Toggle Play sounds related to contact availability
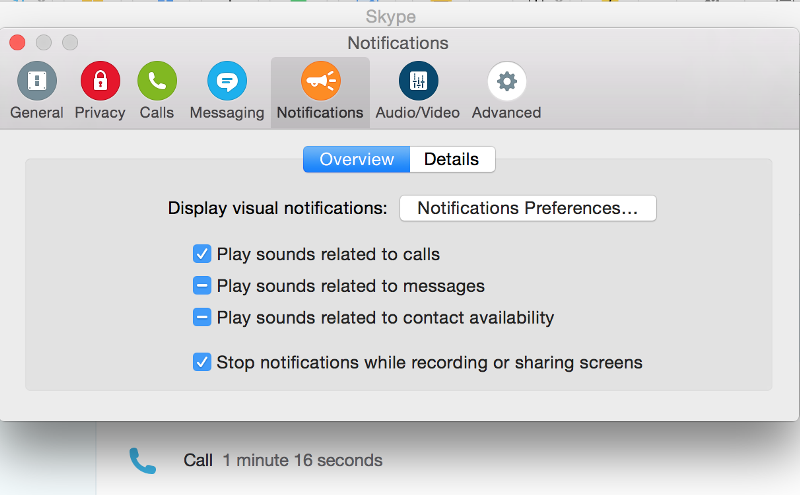This screenshot has width=800, height=495. pos(202,318)
